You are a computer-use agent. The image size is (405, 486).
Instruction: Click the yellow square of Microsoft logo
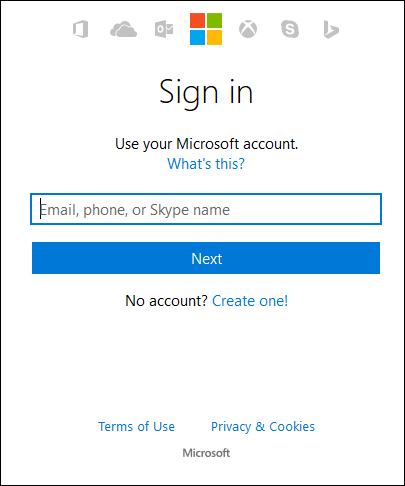coord(214,37)
